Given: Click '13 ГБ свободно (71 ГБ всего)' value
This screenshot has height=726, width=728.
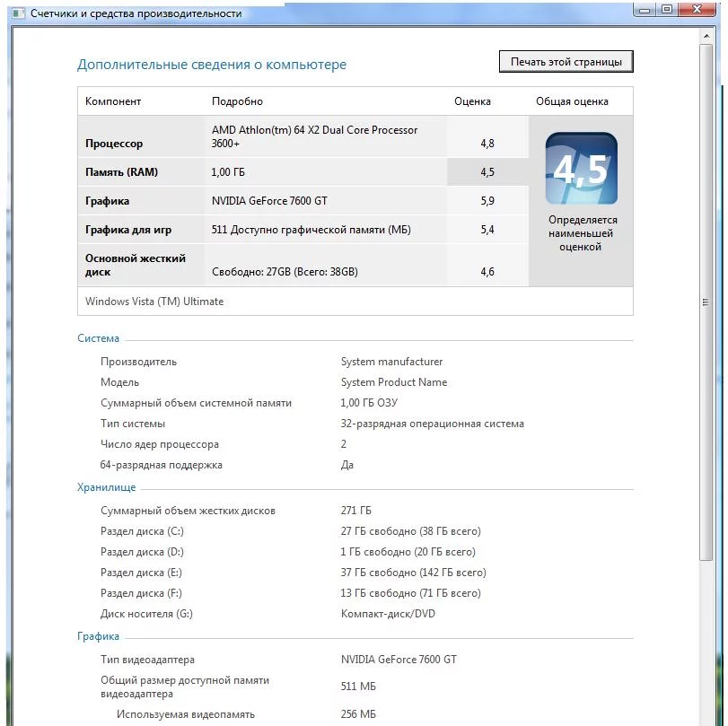Looking at the screenshot, I should tap(410, 593).
